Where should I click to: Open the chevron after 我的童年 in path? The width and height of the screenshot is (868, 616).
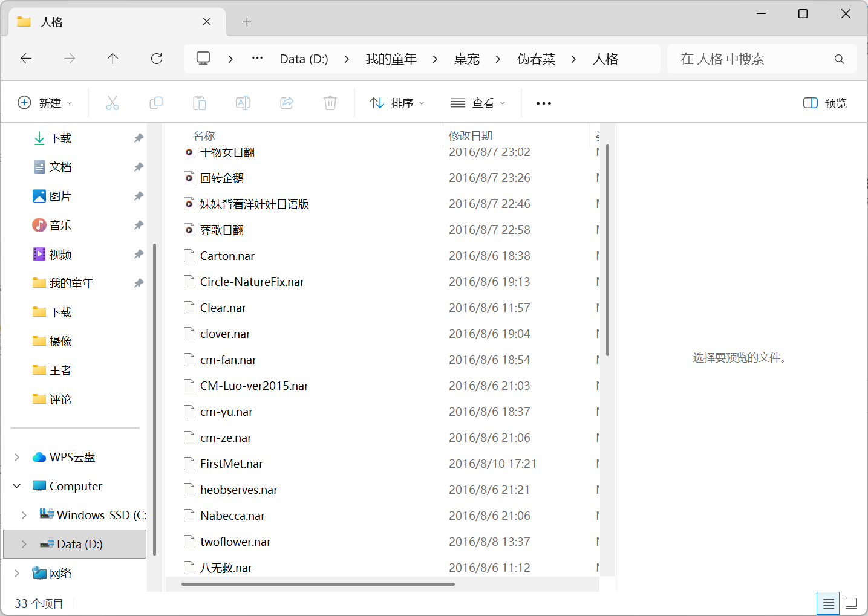[435, 59]
